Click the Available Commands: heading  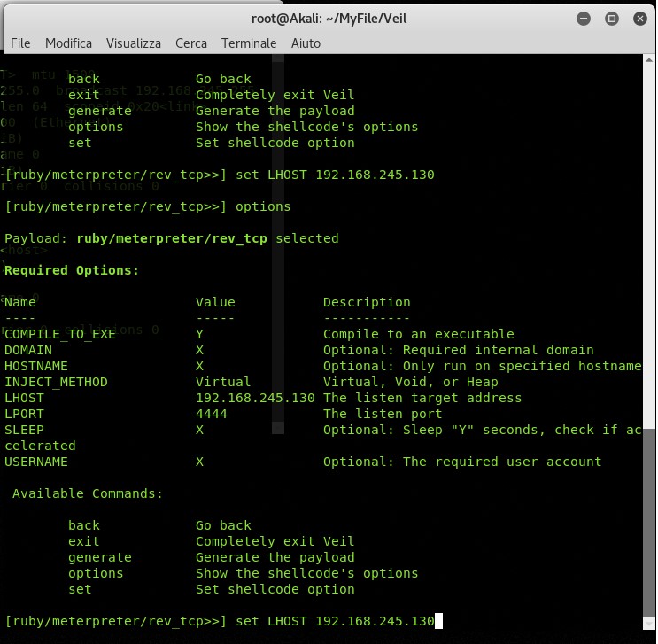(88, 493)
